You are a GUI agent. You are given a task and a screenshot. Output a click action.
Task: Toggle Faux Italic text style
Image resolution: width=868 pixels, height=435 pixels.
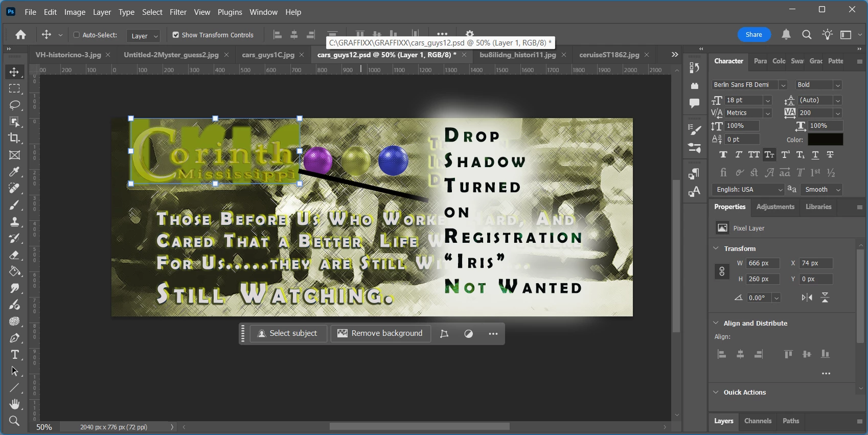738,155
